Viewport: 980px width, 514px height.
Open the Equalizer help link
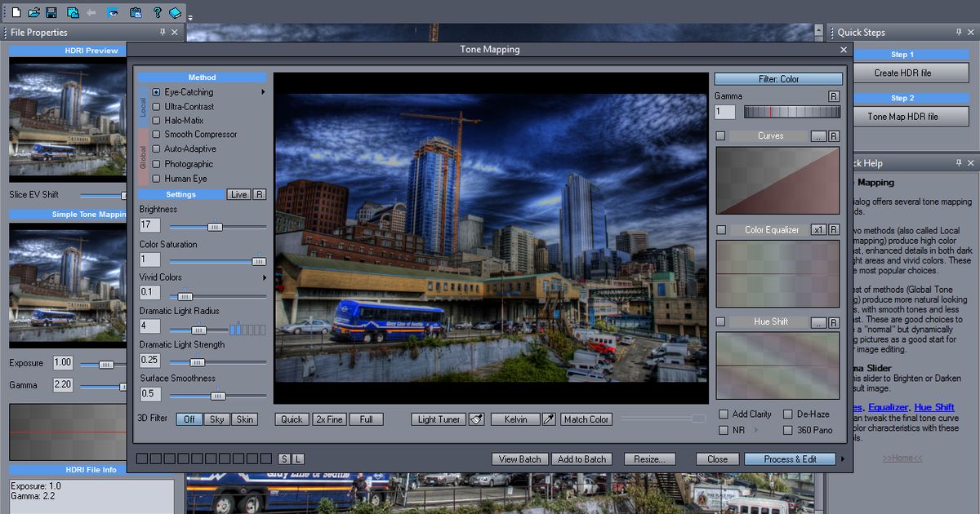tap(888, 407)
